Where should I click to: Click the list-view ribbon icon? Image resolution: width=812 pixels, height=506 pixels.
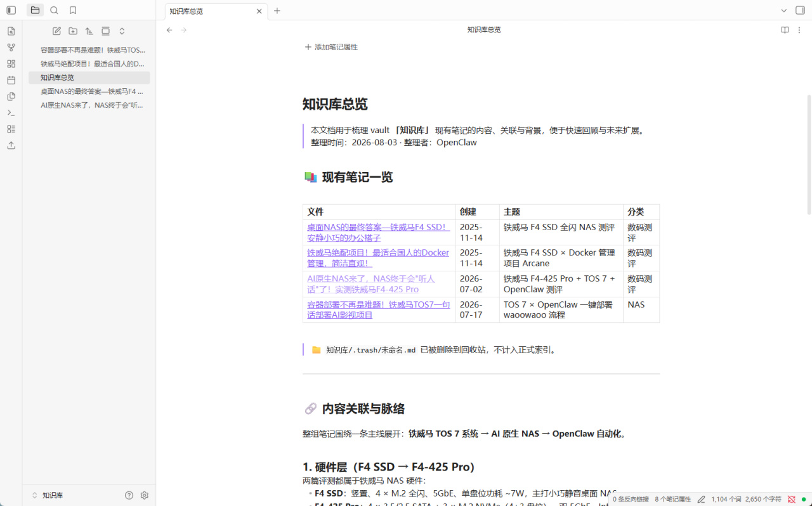(x=11, y=129)
